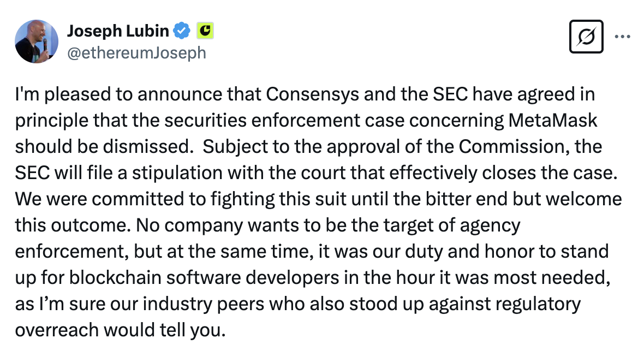
Task: Click the blue verified checkmark badge
Action: click(181, 32)
